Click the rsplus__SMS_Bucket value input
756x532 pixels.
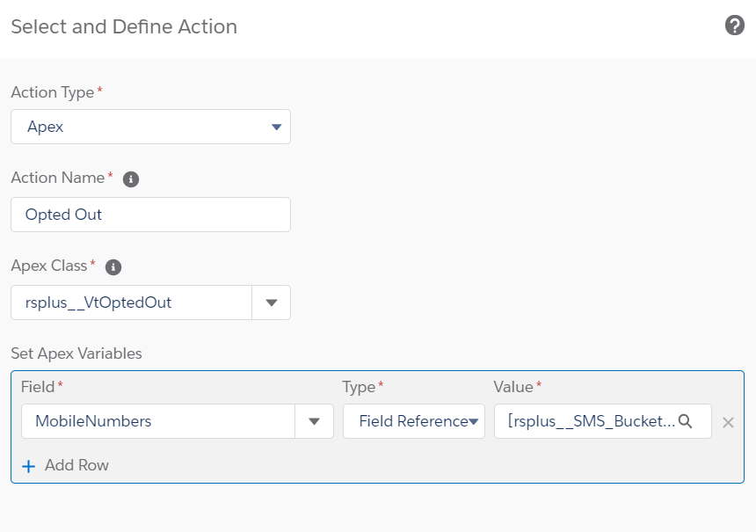click(589, 421)
